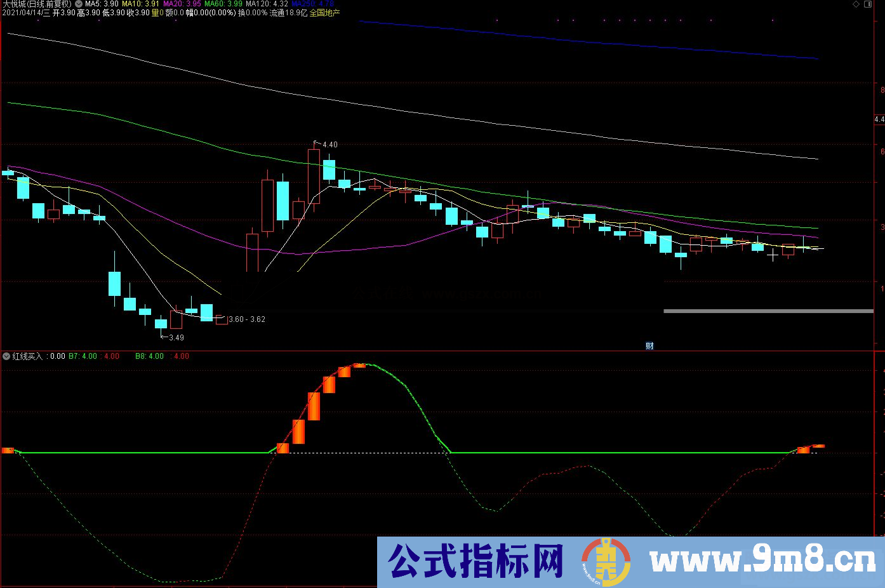Screen dimensions: 885x588
Task: Click the 3.60 - 3.62 price range note
Action: pos(247,319)
